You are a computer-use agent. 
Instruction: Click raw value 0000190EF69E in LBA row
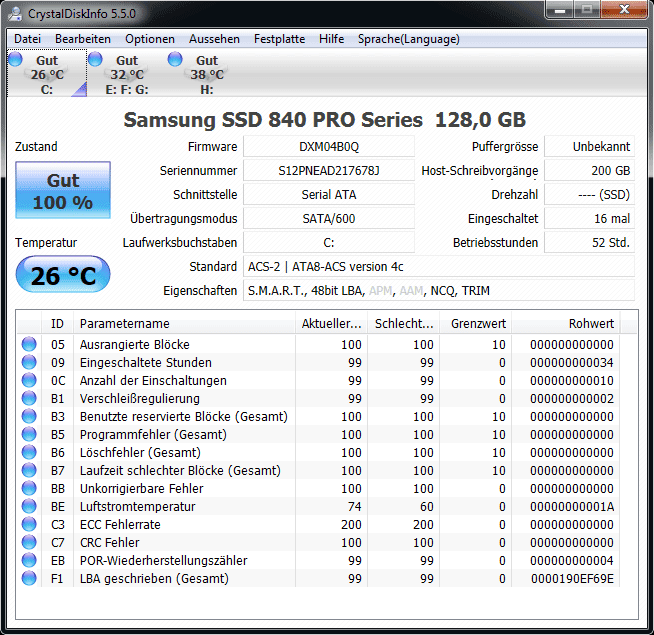click(572, 579)
